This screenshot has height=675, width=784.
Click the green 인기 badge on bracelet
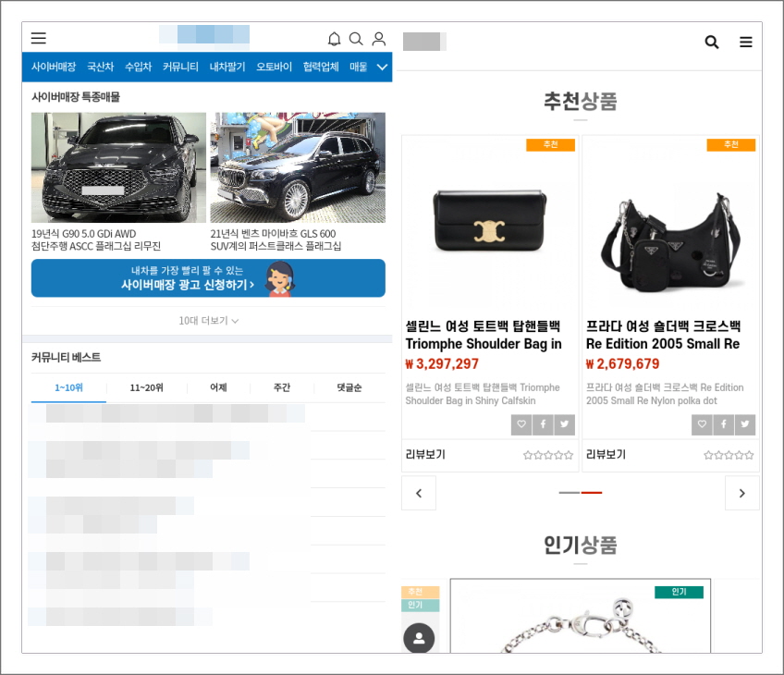pos(679,592)
